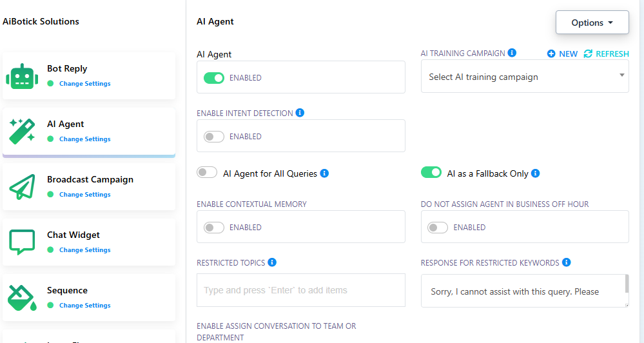644x343 pixels.
Task: Click the Enable Contextual Memory label
Action: (x=252, y=204)
